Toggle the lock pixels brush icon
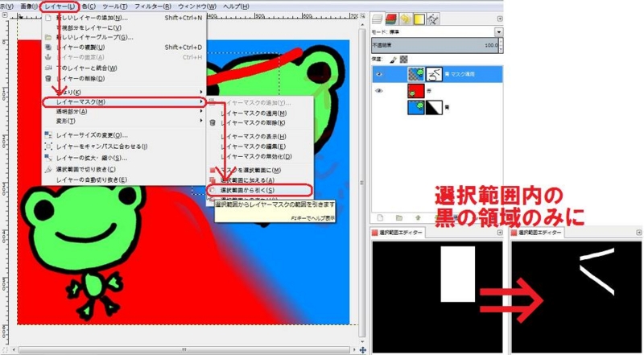This screenshot has height=355, width=644. pos(393,60)
